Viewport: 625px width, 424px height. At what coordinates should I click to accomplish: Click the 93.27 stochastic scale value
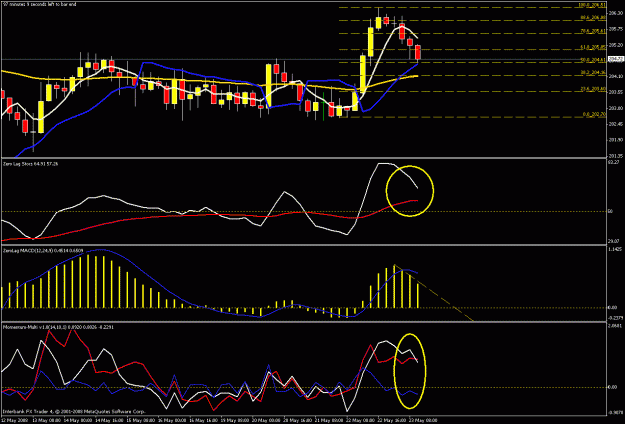click(x=614, y=163)
